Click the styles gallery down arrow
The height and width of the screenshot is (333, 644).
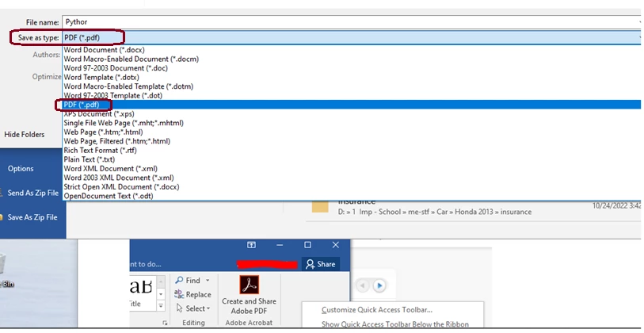[161, 294]
